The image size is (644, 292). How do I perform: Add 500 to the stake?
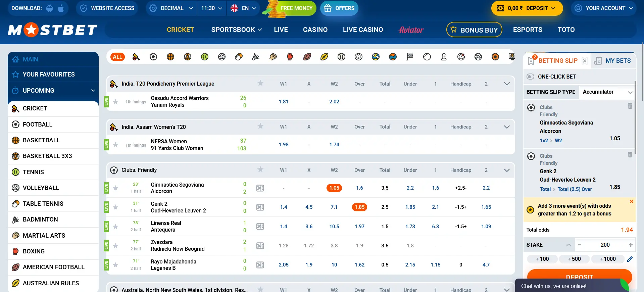[574, 259]
